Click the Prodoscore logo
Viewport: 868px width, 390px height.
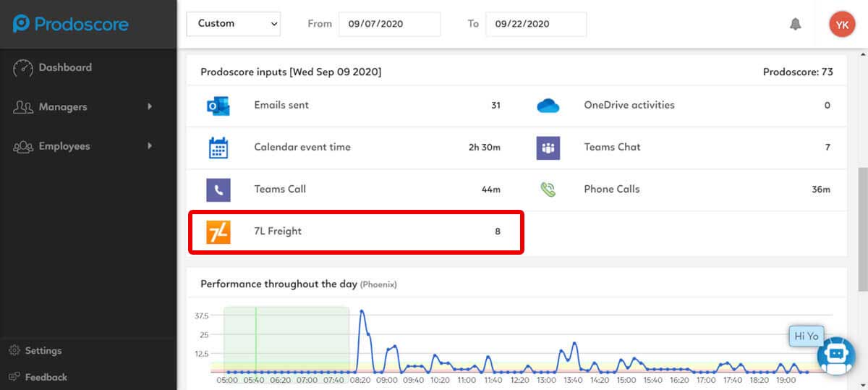pyautogui.click(x=70, y=24)
